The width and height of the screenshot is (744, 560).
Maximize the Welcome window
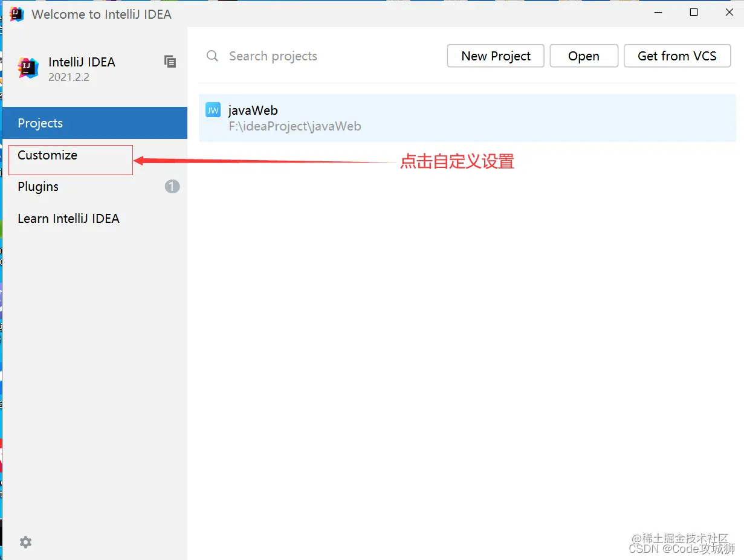point(694,13)
